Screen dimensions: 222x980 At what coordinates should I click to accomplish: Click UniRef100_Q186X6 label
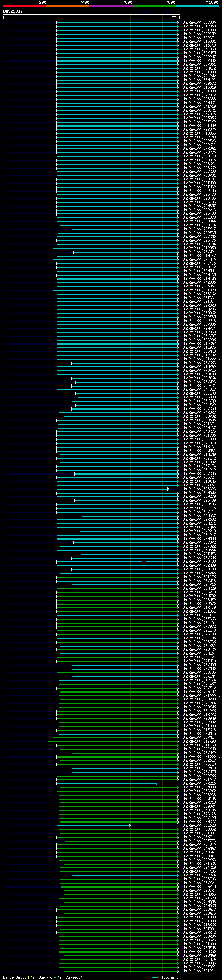(199, 925)
